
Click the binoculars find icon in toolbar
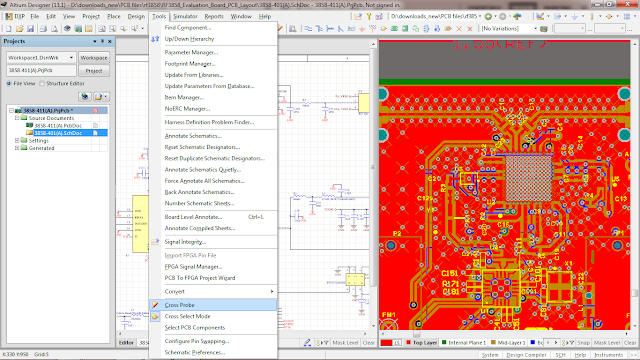[x=293, y=29]
